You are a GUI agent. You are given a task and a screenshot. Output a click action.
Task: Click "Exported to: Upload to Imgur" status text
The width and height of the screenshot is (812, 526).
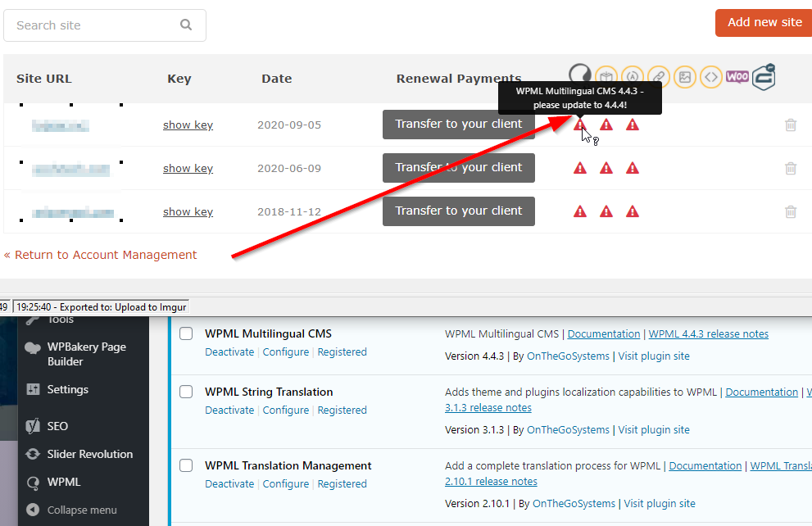(x=123, y=307)
